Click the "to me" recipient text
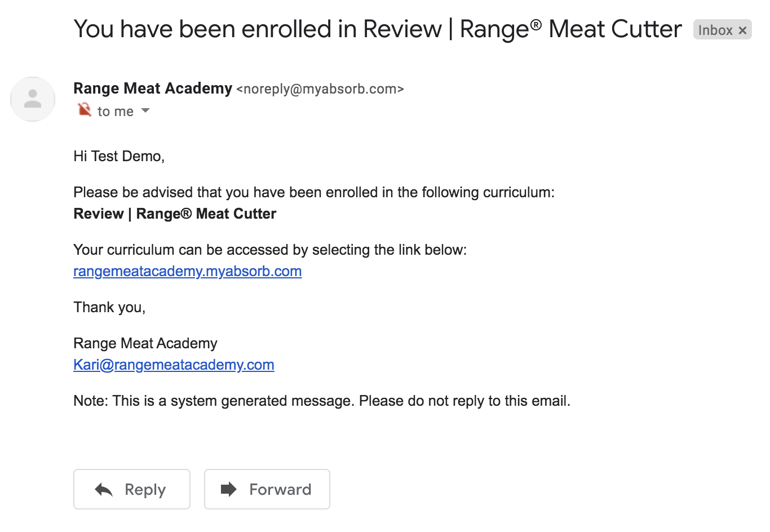 tap(116, 111)
